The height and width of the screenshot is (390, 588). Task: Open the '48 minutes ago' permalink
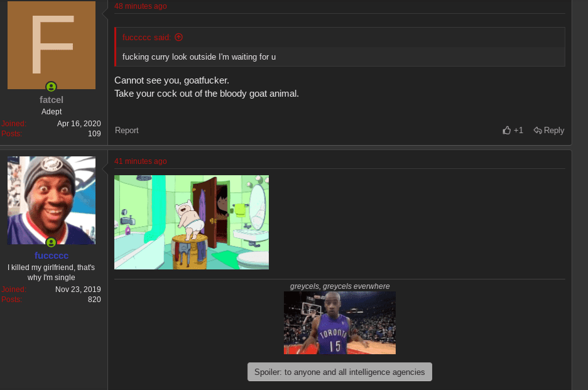click(x=141, y=6)
